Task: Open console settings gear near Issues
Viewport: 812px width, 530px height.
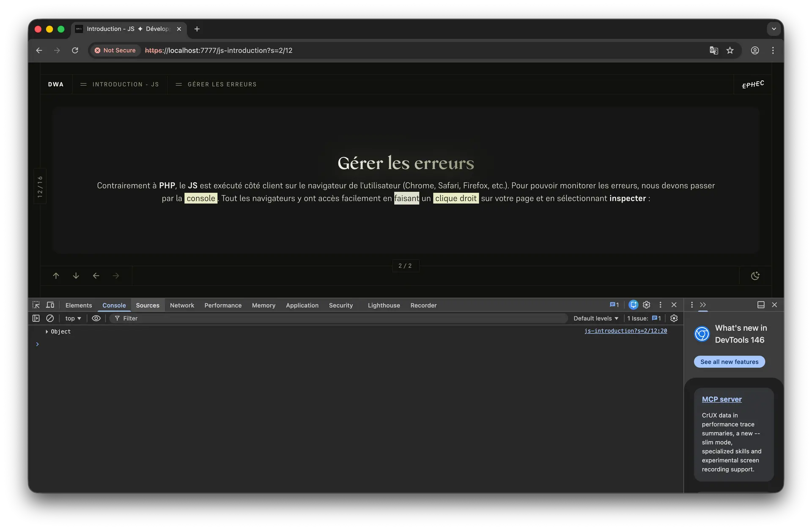Action: [674, 318]
